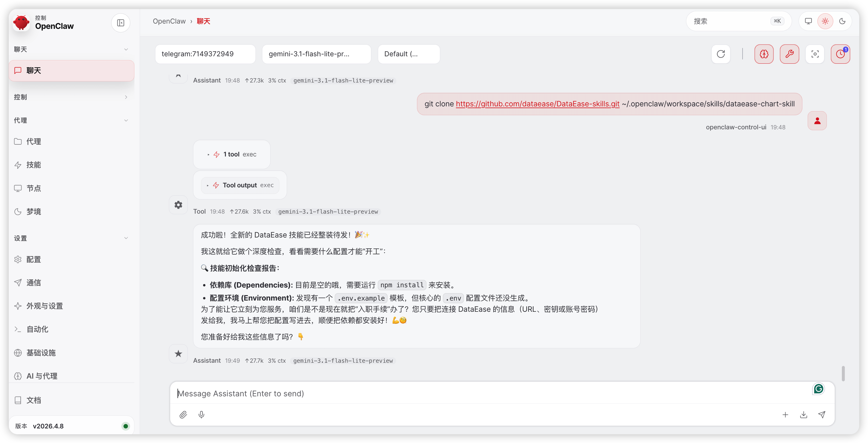
Task: Collapse the sidebar panel
Action: click(x=121, y=23)
